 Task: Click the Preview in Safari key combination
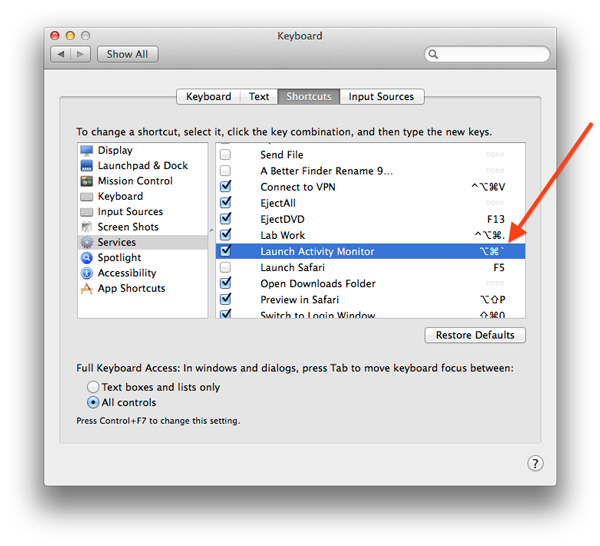(x=493, y=300)
